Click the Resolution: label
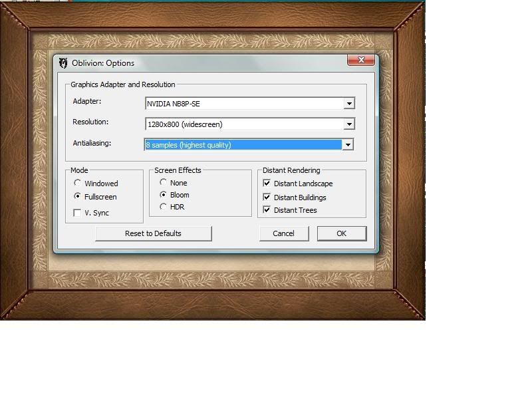The height and width of the screenshot is (399, 532). tap(90, 122)
